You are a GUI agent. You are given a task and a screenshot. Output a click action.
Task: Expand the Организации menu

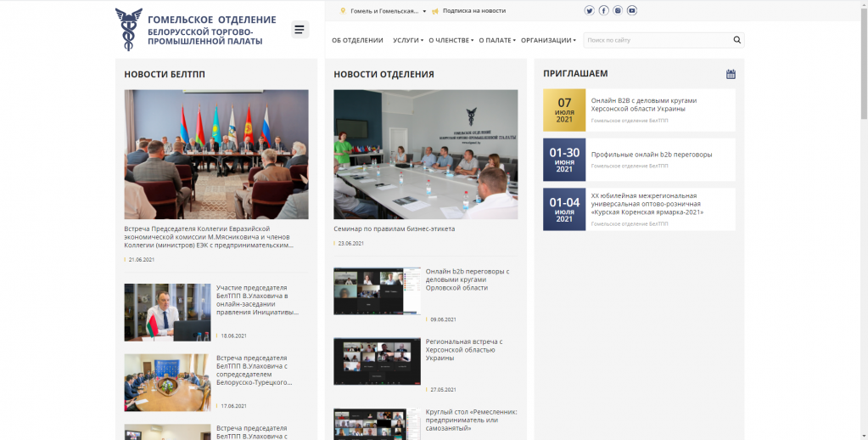pos(548,40)
